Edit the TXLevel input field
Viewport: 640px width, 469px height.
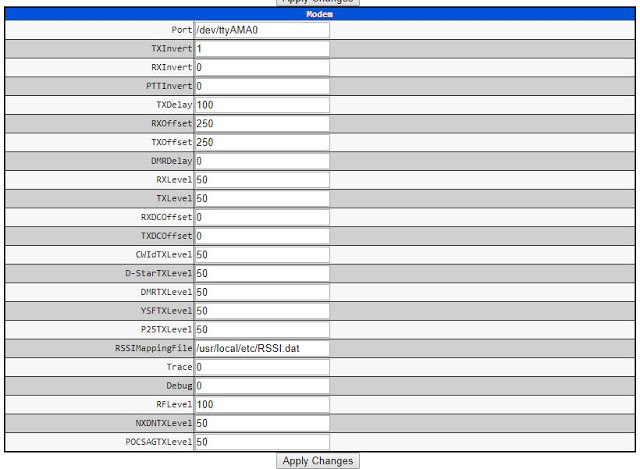(x=262, y=199)
